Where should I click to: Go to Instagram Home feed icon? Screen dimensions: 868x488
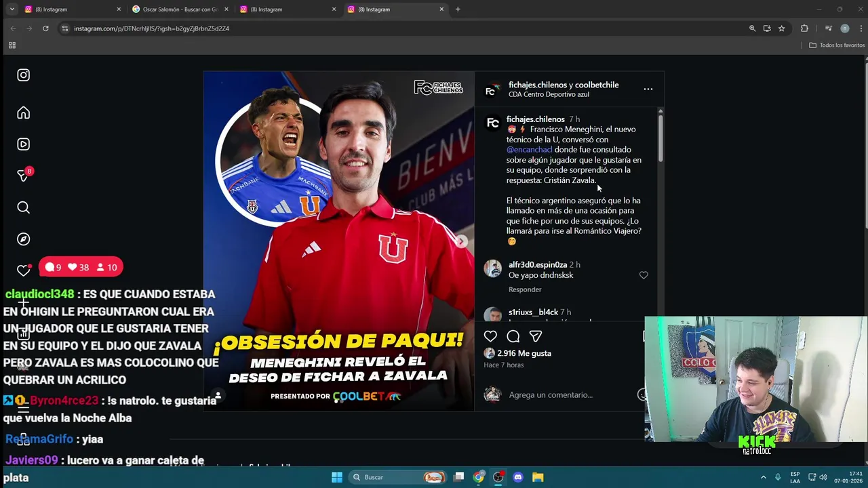[24, 113]
